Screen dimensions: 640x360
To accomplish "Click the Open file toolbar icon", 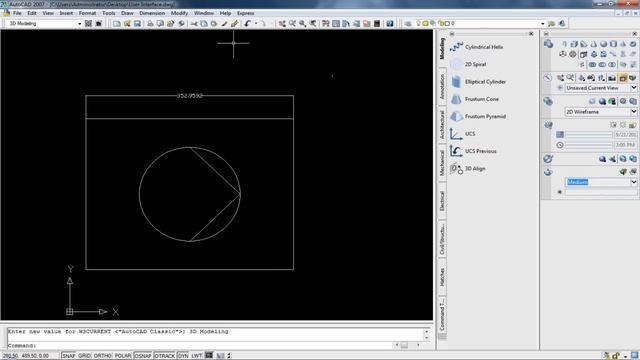I will 127,24.
